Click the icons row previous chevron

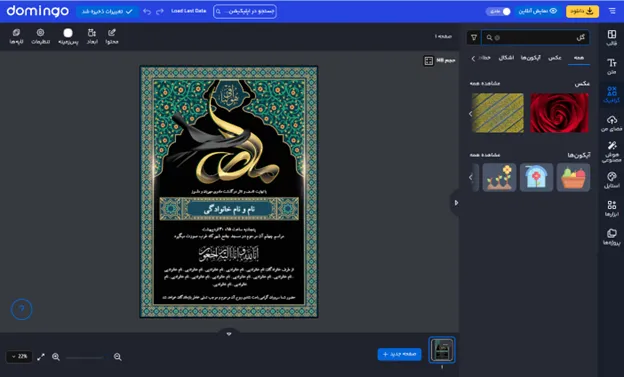point(471,177)
